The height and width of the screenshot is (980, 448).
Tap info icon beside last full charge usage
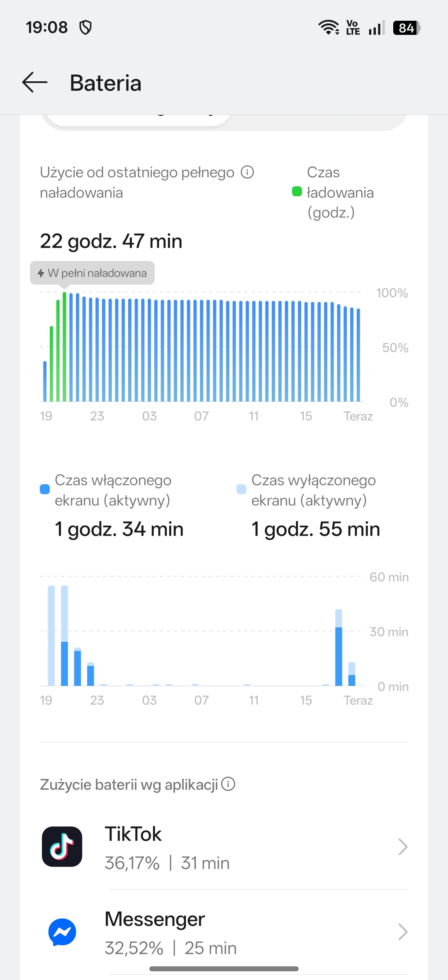point(247,172)
